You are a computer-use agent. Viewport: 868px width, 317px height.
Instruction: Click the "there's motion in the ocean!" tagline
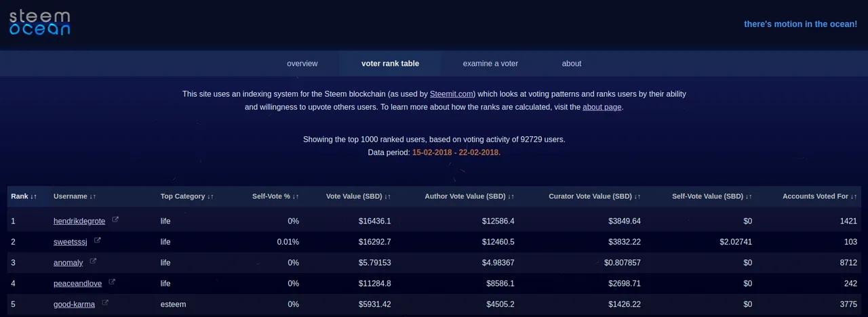[x=801, y=24]
